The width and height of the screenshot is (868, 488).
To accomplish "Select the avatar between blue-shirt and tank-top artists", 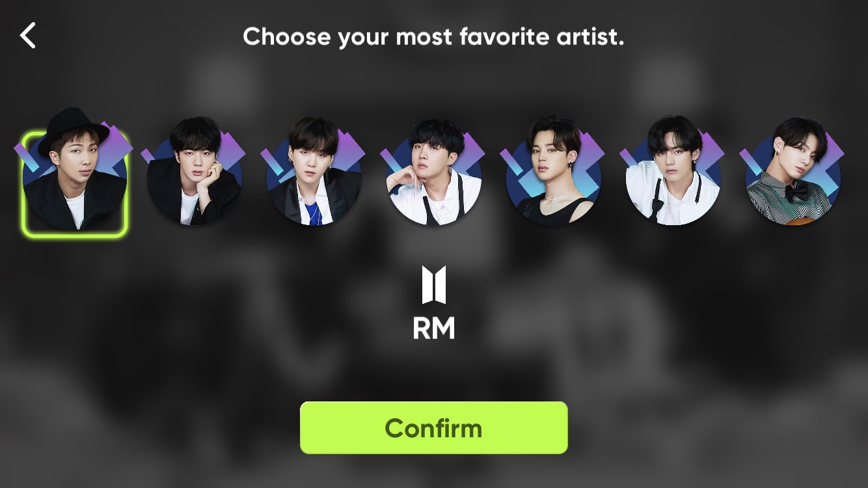I will tap(434, 172).
